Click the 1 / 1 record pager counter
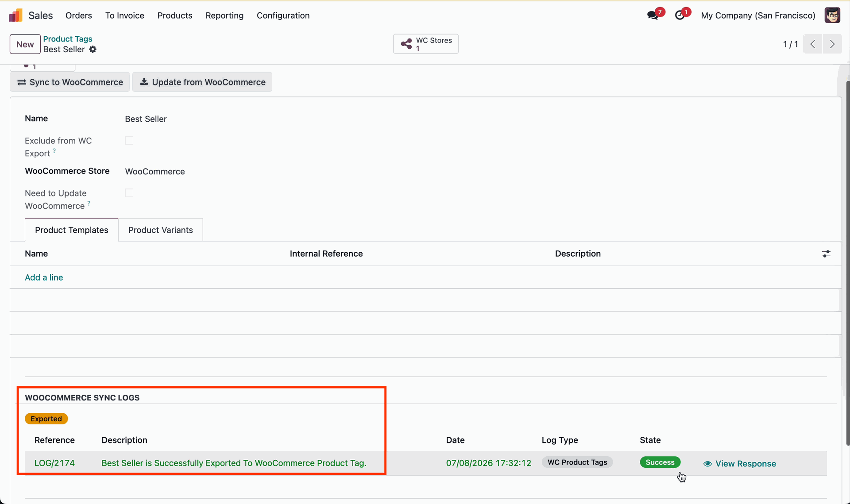Image resolution: width=850 pixels, height=504 pixels. point(790,44)
